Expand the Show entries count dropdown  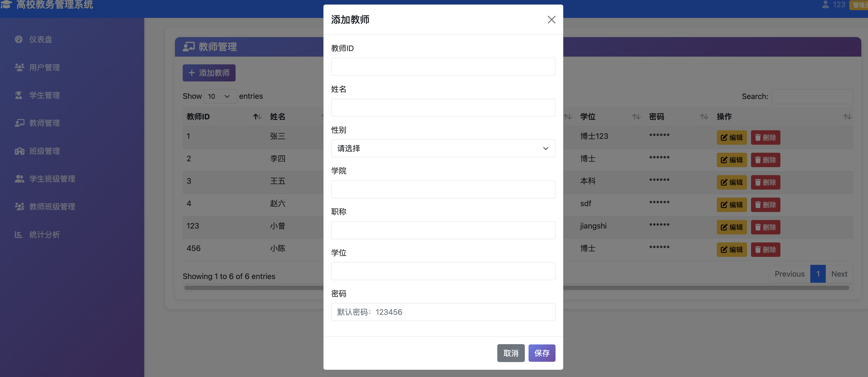[220, 96]
